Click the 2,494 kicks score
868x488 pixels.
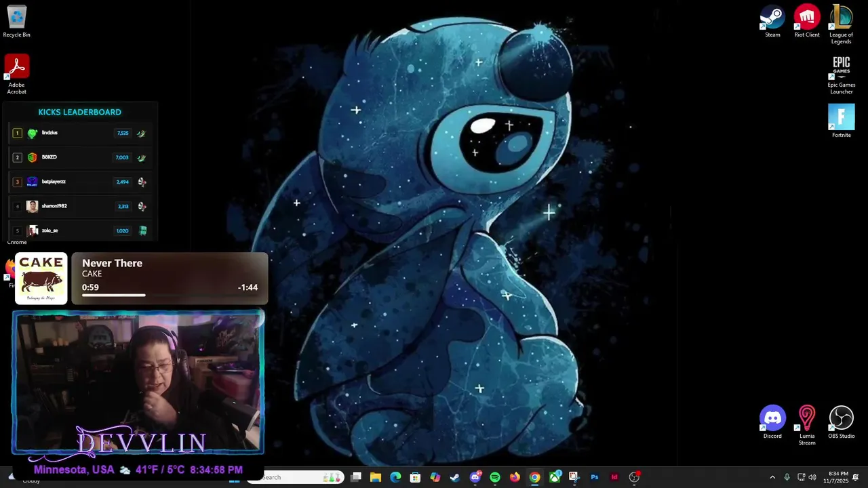pos(123,182)
